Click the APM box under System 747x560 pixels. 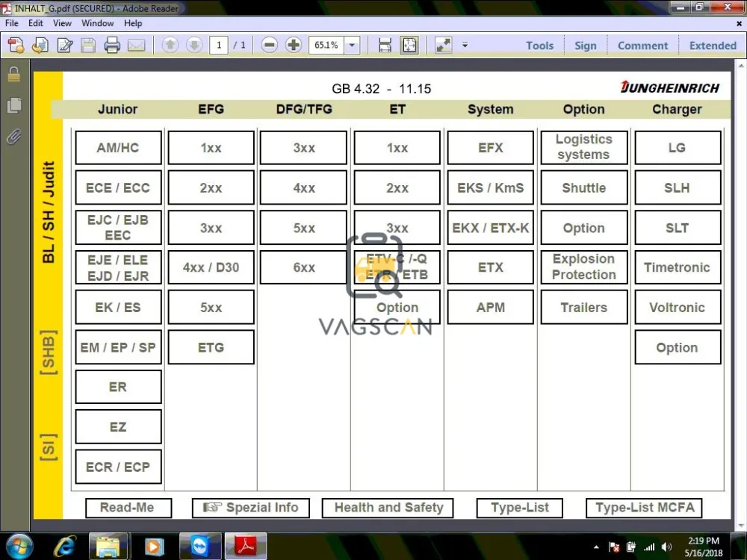point(491,307)
